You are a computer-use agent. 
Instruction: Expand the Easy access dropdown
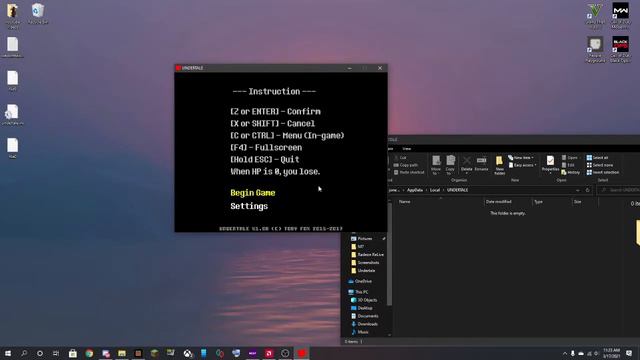(522, 165)
